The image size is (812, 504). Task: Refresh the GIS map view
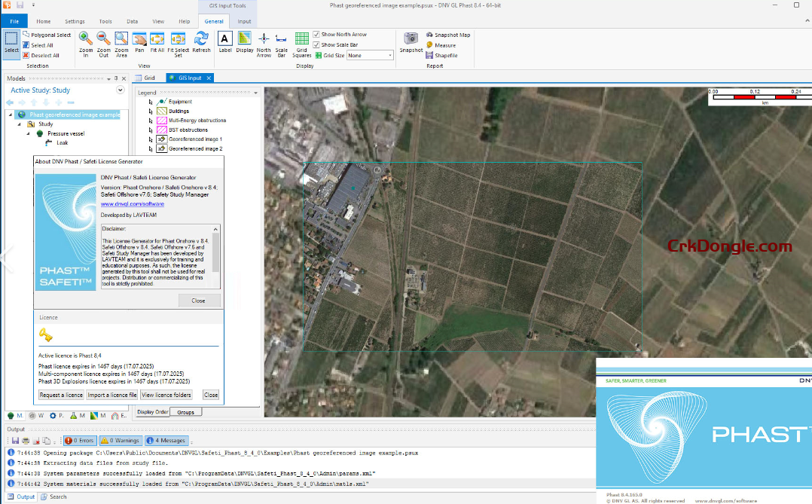[201, 42]
